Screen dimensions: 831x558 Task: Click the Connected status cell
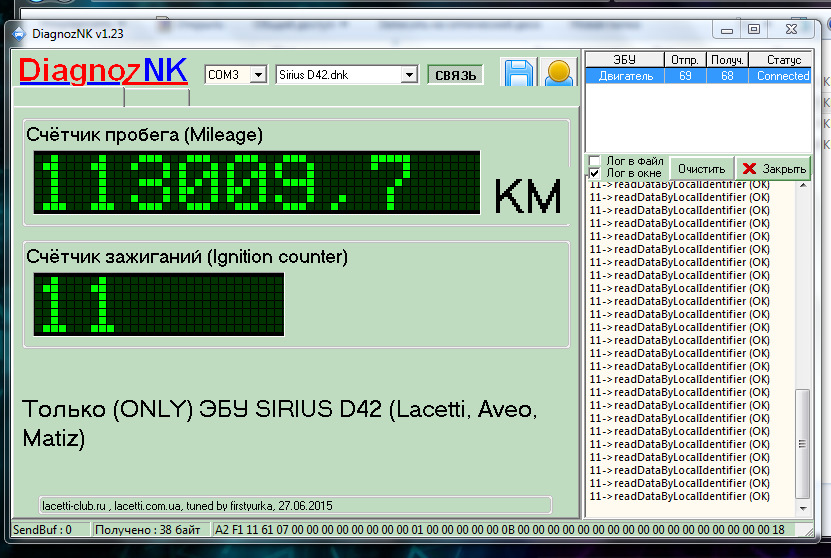tap(781, 76)
